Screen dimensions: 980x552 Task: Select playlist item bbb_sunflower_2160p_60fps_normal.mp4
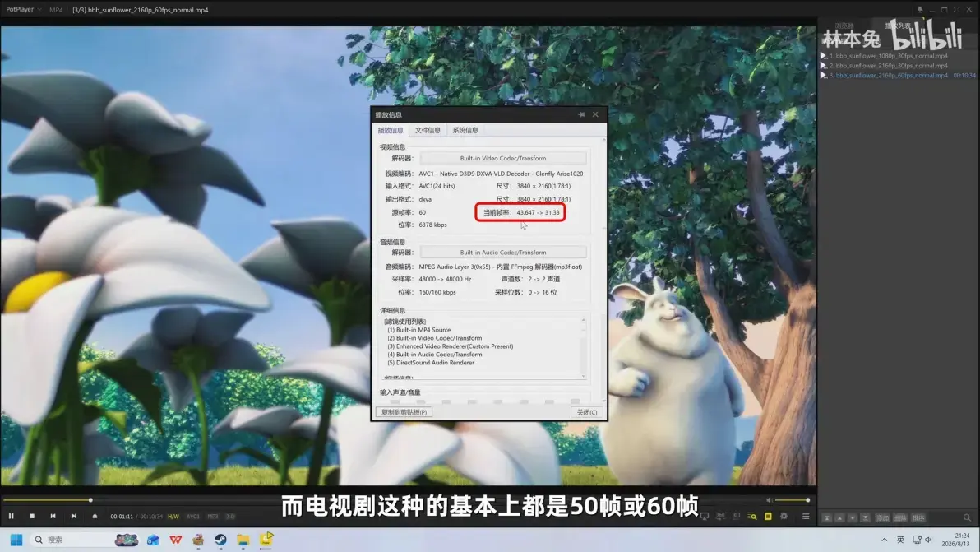[888, 75]
